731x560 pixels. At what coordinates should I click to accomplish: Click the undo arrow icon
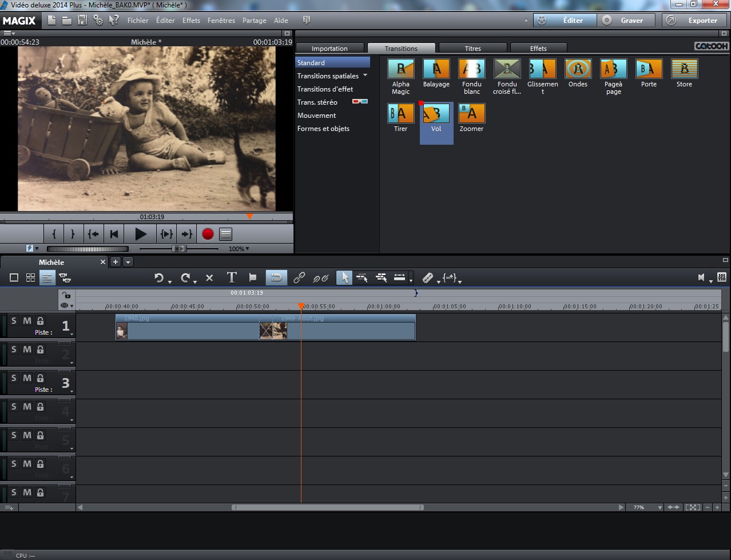pyautogui.click(x=159, y=278)
